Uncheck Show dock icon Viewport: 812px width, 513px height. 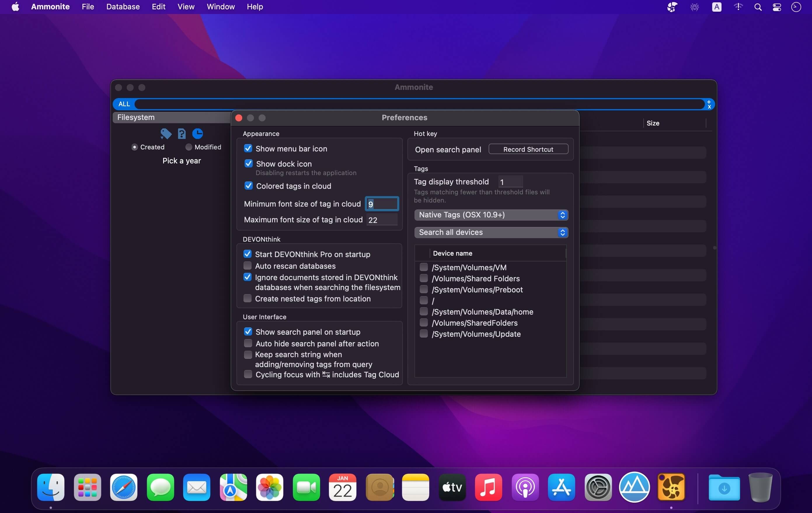coord(248,163)
